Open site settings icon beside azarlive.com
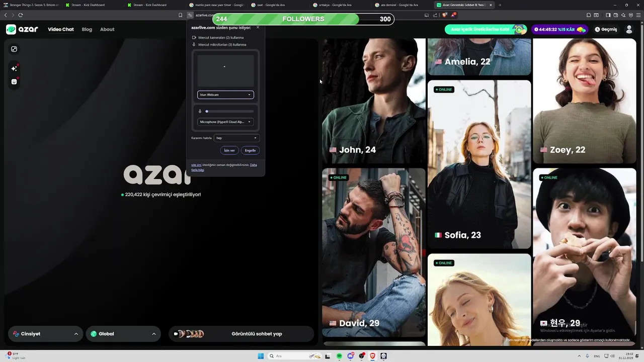 click(190, 15)
